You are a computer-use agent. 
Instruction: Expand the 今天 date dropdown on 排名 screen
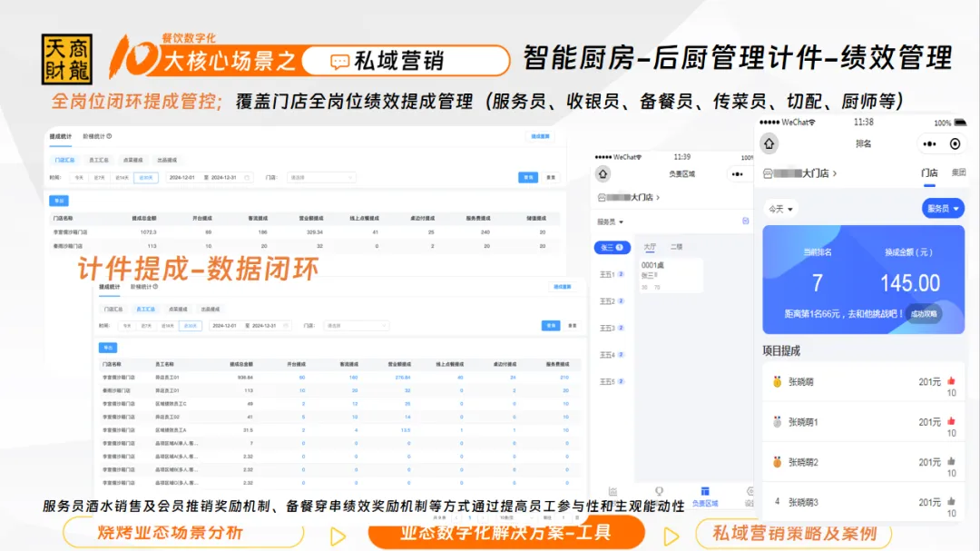pyautogui.click(x=779, y=209)
